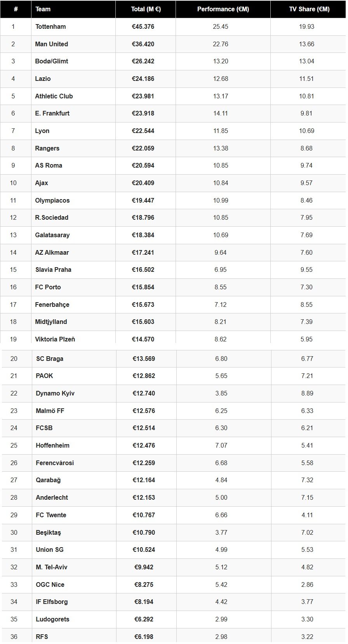
Task: Click the Team column header
Action: click(x=43, y=9)
